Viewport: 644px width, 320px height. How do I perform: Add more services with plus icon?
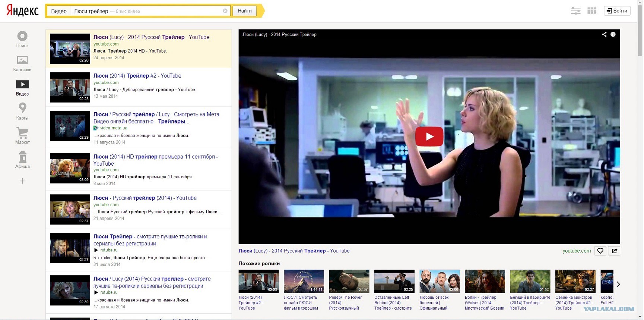click(x=22, y=181)
